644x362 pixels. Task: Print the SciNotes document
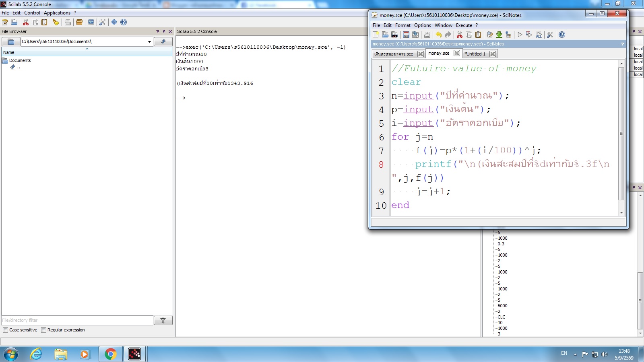(427, 35)
